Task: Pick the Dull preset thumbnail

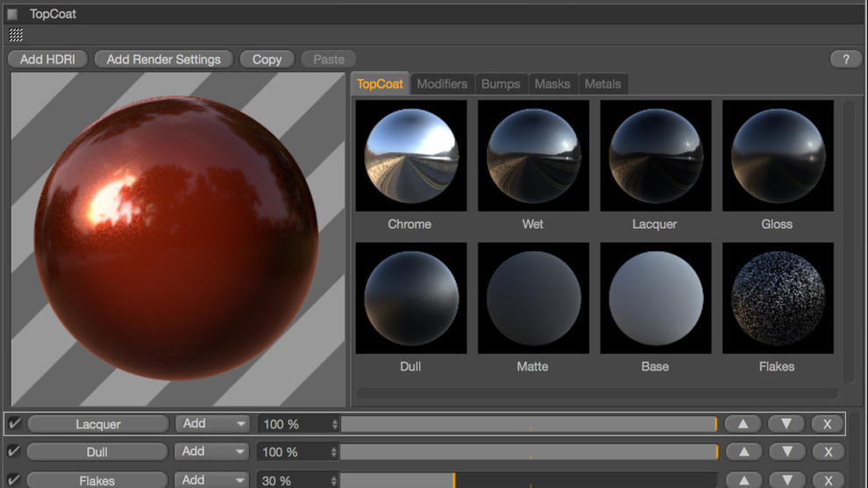Action: pyautogui.click(x=411, y=298)
